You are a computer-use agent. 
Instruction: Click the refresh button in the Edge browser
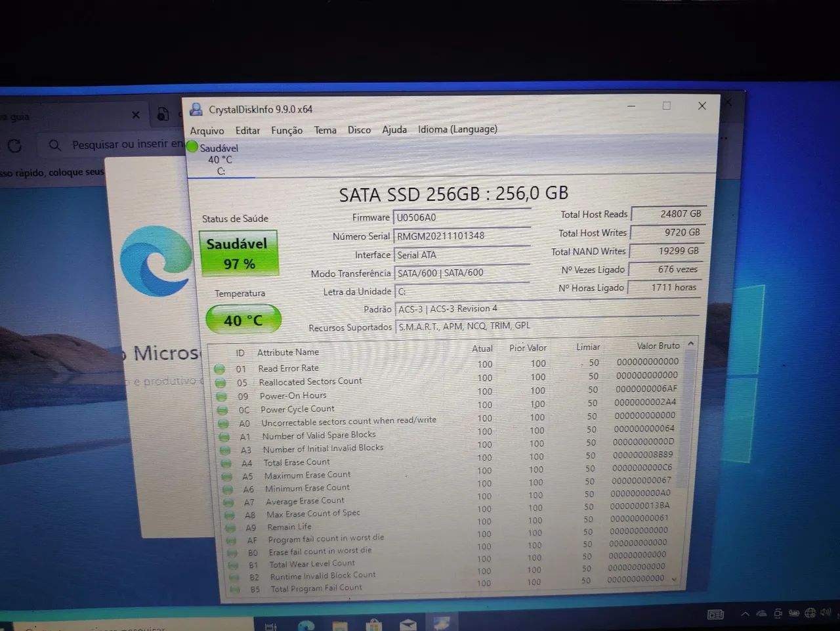point(14,146)
